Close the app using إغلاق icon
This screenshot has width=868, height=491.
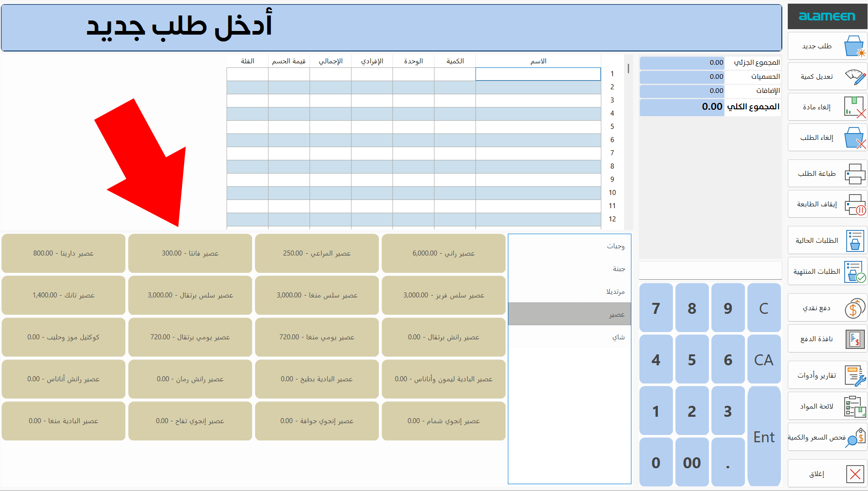click(855, 473)
